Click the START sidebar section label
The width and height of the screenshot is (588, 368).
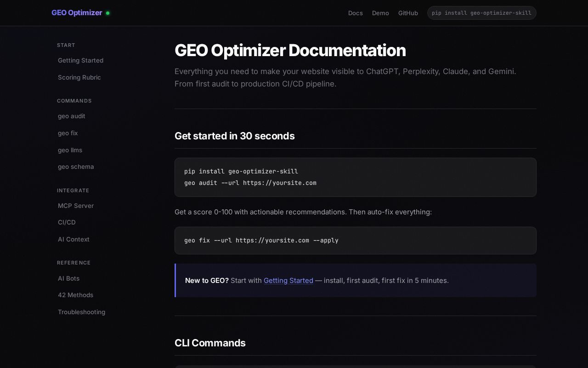point(66,45)
